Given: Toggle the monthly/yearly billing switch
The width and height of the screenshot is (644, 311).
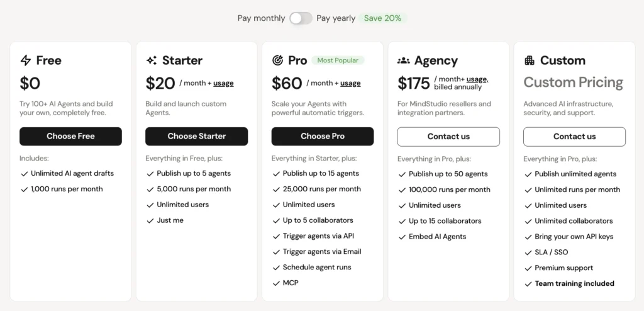Looking at the screenshot, I should (x=301, y=18).
